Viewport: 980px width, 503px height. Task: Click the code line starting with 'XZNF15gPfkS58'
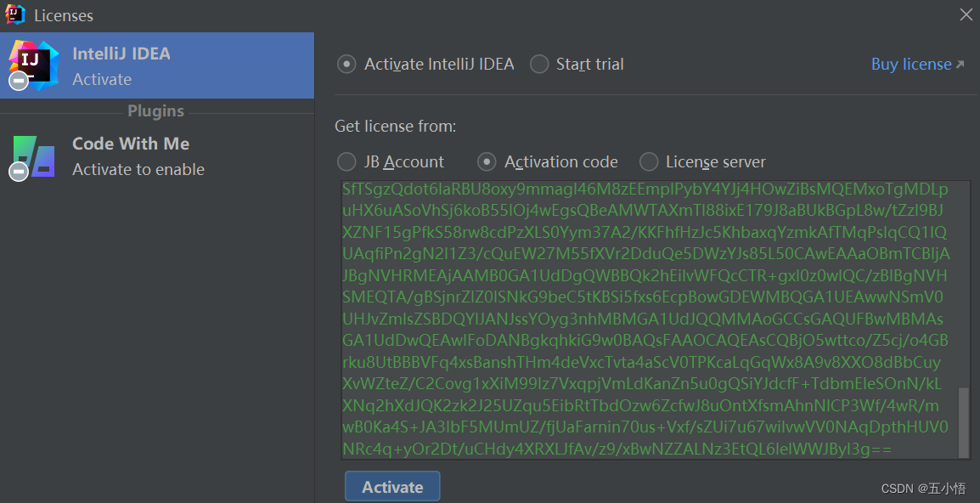pos(645,232)
